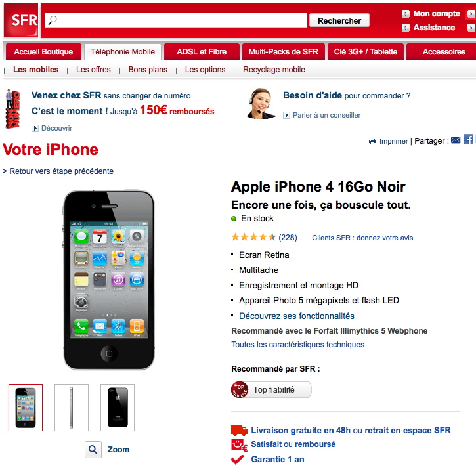Click the red delivery truck icon
The image size is (476, 474).
(239, 430)
